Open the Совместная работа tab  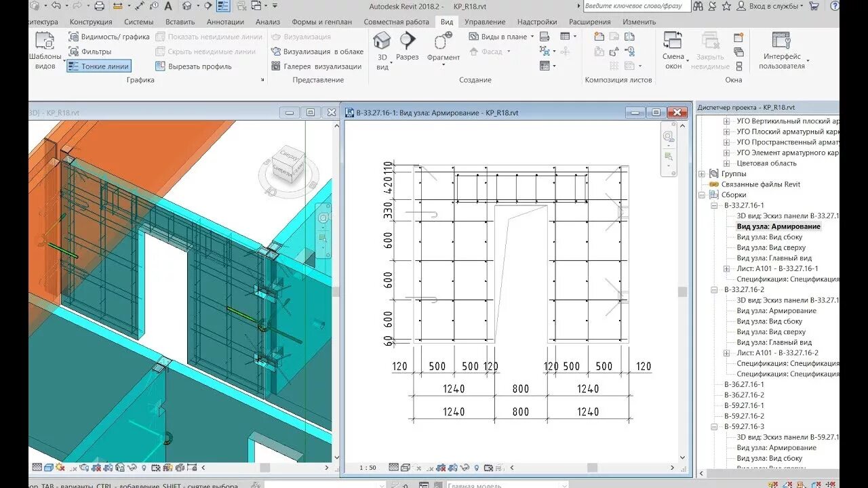click(397, 22)
